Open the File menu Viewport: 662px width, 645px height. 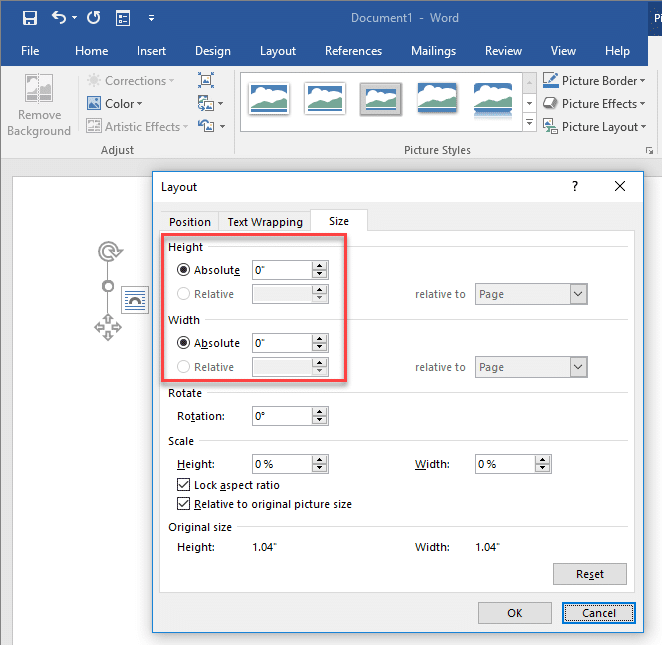point(30,51)
